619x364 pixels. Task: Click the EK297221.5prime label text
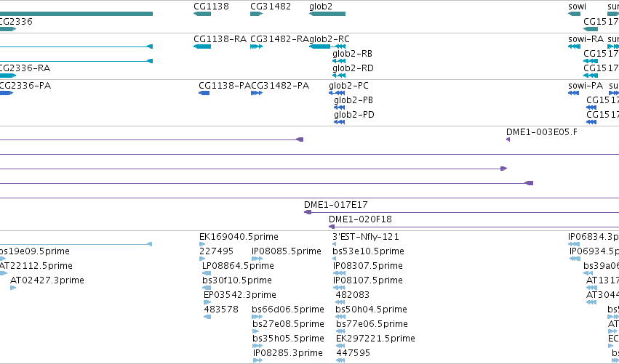(375, 339)
